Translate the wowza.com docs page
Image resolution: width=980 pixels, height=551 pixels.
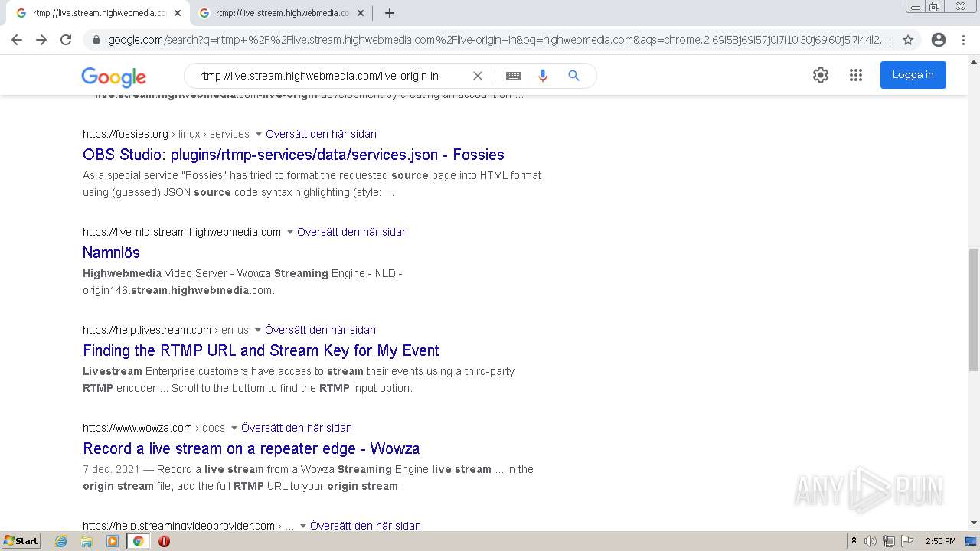click(297, 428)
